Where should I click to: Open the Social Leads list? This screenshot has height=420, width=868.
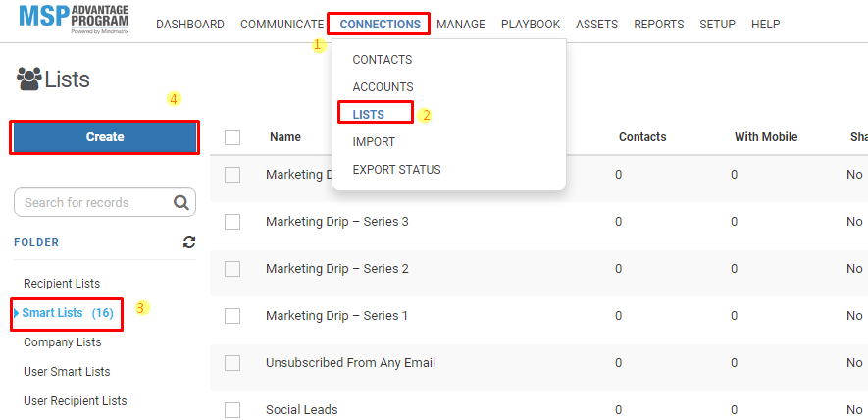tap(302, 410)
